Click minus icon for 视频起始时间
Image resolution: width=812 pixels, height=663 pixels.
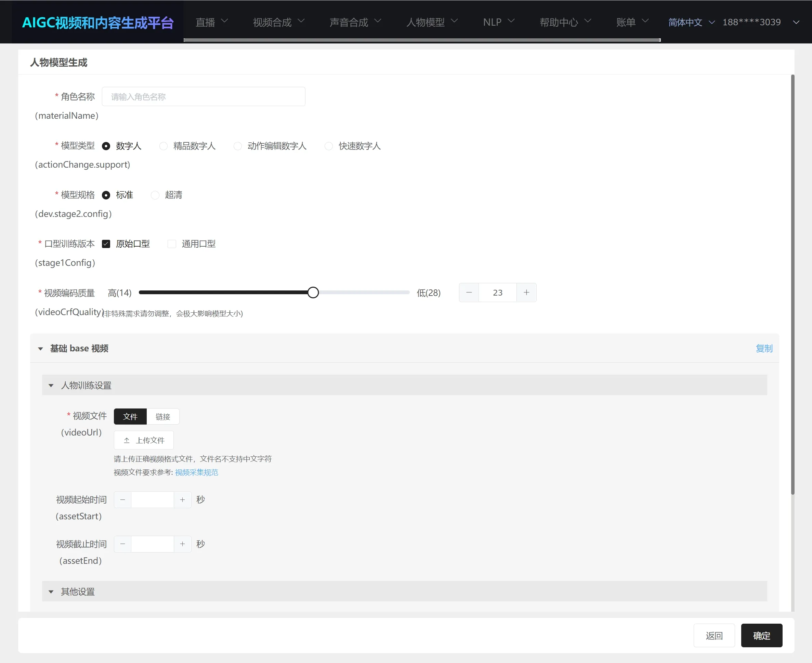(122, 499)
